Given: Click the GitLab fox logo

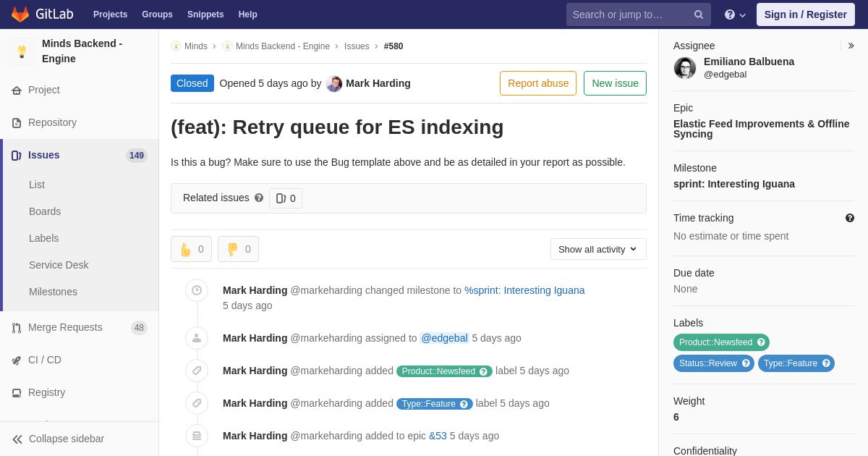Looking at the screenshot, I should (20, 14).
